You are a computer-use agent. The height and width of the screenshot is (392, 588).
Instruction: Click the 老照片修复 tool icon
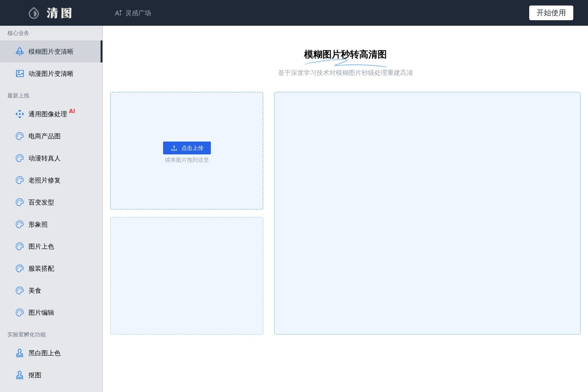coord(20,180)
